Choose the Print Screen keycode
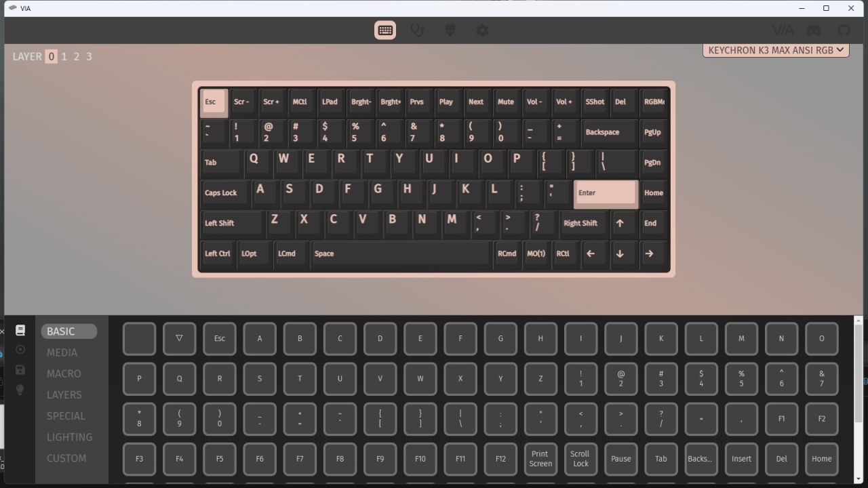The image size is (868, 488). coord(540,459)
